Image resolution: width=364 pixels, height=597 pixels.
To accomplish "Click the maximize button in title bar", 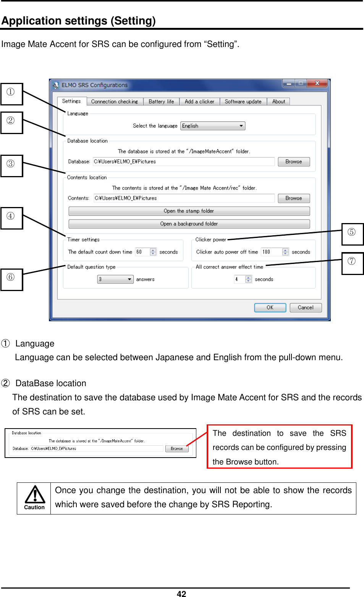I will [301, 83].
